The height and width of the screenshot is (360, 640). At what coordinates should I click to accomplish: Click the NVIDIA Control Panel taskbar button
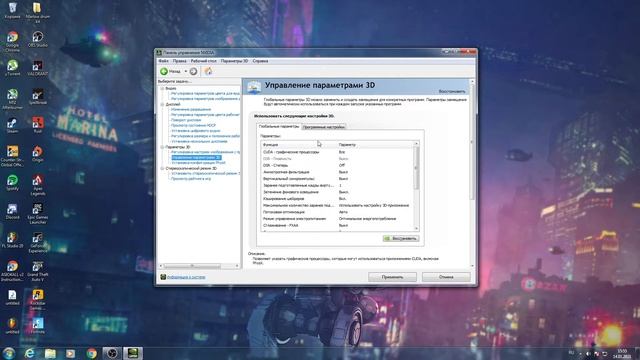133,353
